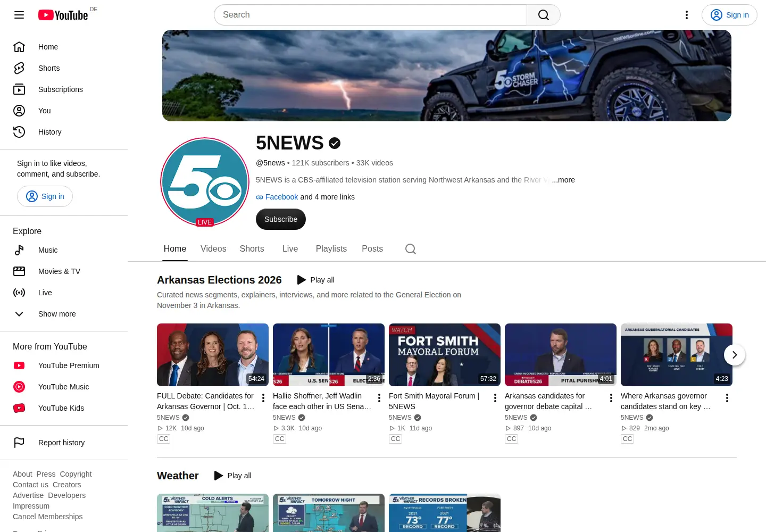Open the Facebook channel link

click(281, 197)
